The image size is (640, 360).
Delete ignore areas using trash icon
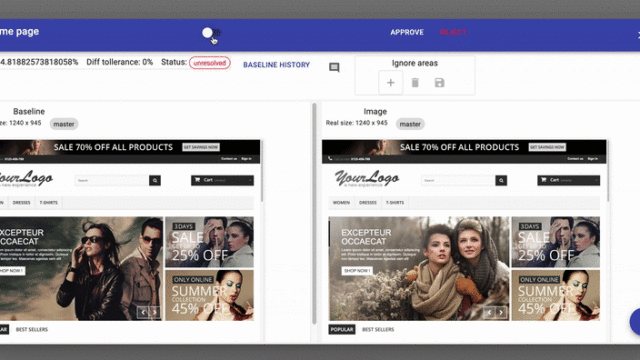(x=415, y=82)
